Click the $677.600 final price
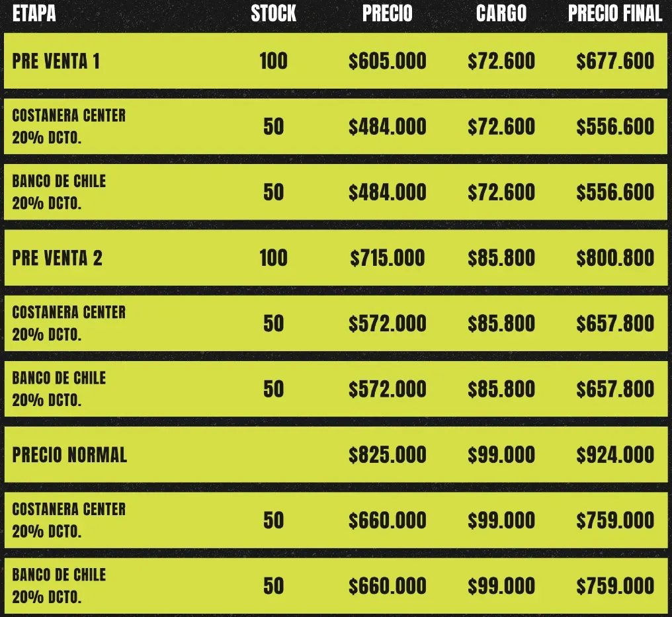Image resolution: width=672 pixels, height=617 pixels. [614, 62]
